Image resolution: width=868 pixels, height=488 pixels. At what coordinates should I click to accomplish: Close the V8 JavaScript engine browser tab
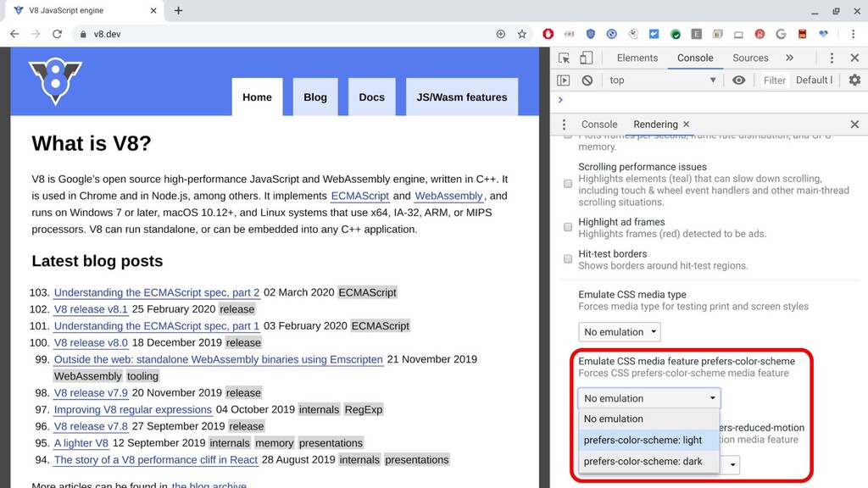[153, 10]
